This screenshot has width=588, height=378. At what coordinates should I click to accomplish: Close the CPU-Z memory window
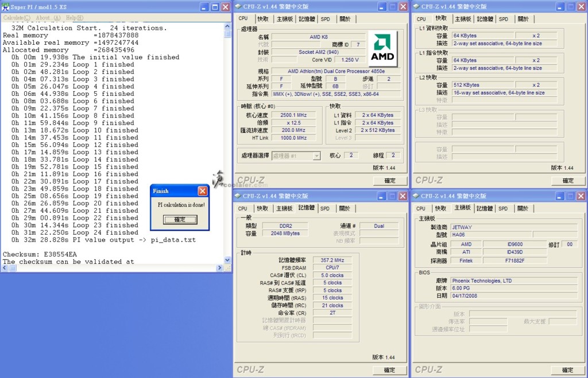click(403, 196)
